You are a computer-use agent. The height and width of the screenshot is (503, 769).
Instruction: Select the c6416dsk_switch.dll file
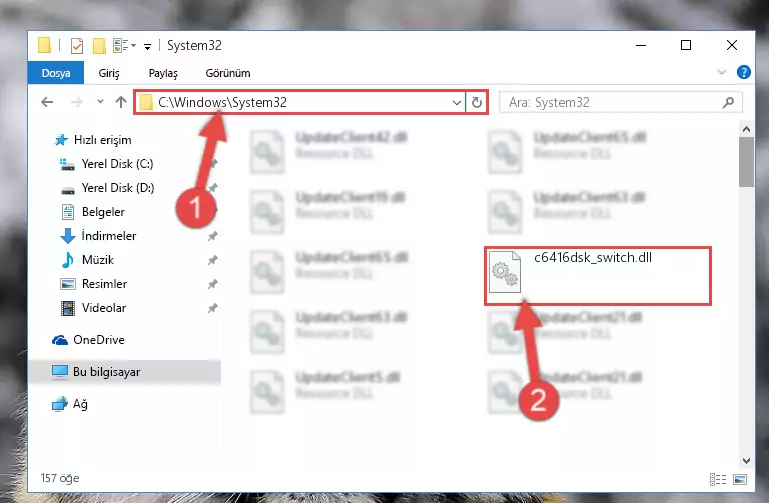[596, 276]
